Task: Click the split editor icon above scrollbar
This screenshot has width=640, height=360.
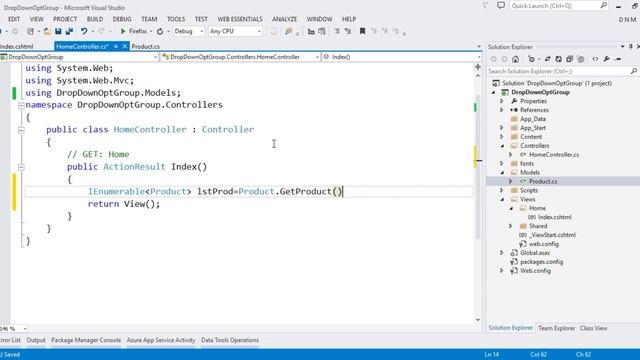Action: [x=478, y=67]
